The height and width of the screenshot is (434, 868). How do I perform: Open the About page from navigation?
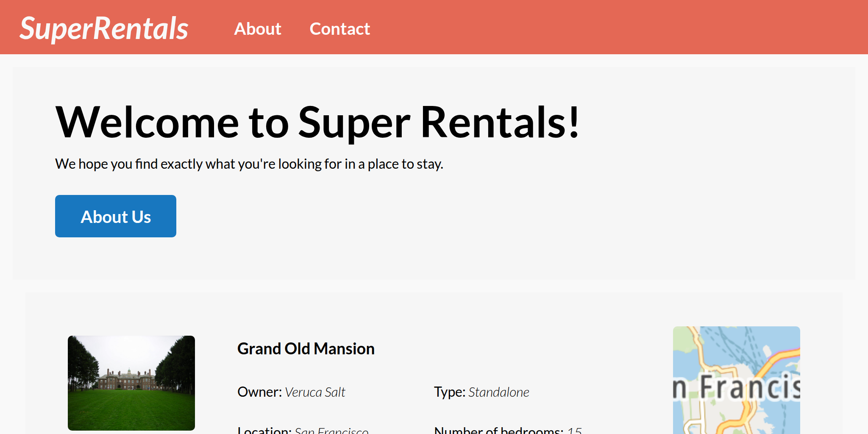(x=258, y=29)
